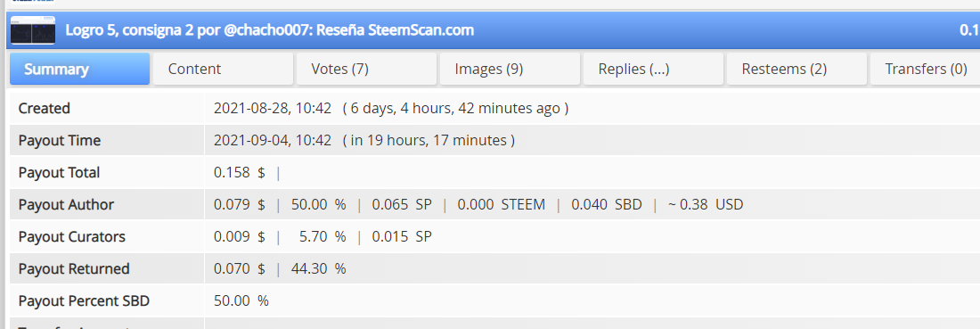Click the payout value at header right edge
The height and width of the screenshot is (329, 980).
point(969,30)
